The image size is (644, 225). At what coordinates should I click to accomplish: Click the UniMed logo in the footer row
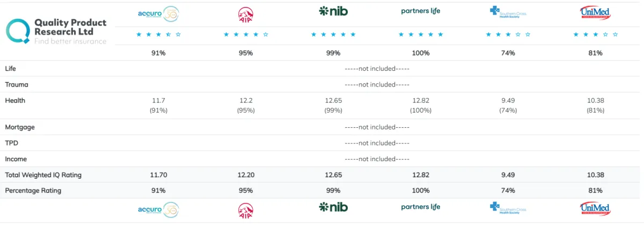click(595, 209)
